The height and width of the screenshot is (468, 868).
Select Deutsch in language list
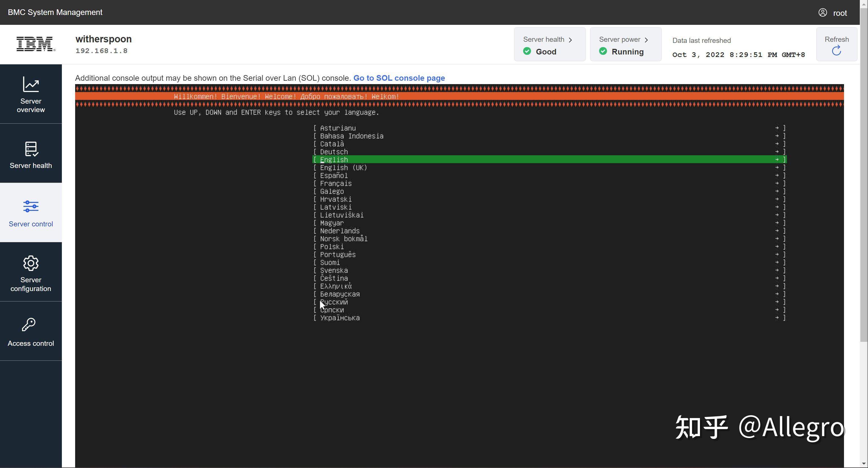tap(334, 152)
